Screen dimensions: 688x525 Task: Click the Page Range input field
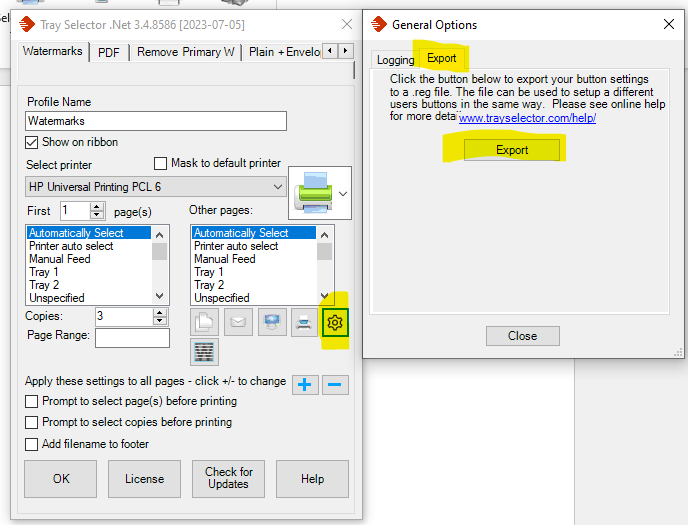coord(132,338)
